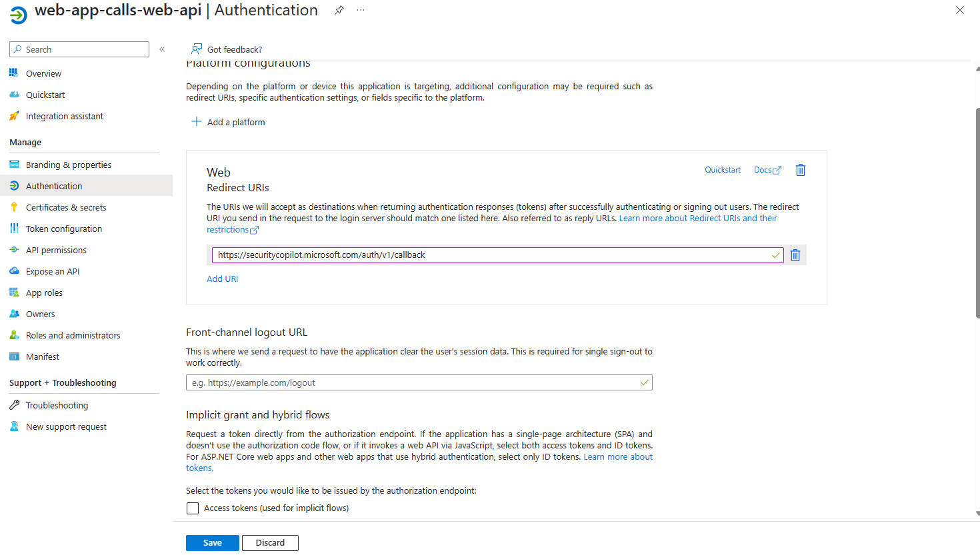Click the Overview grid icon
The width and height of the screenshot is (980, 555).
(14, 73)
